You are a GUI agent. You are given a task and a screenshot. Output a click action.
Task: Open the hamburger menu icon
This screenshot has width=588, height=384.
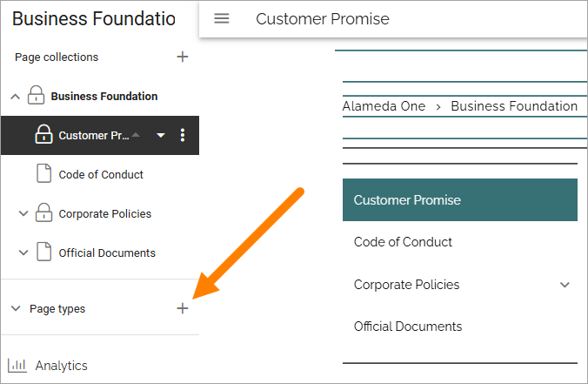tap(221, 18)
